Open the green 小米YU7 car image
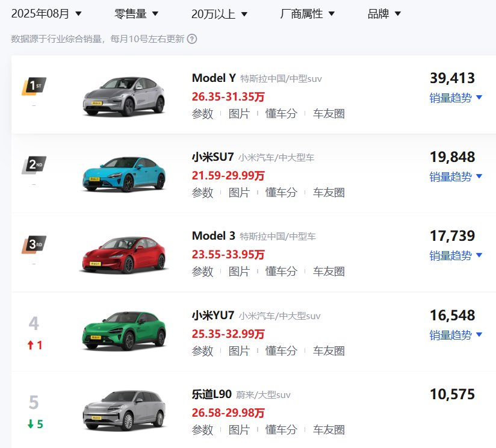The height and width of the screenshot is (448, 496). tap(123, 331)
